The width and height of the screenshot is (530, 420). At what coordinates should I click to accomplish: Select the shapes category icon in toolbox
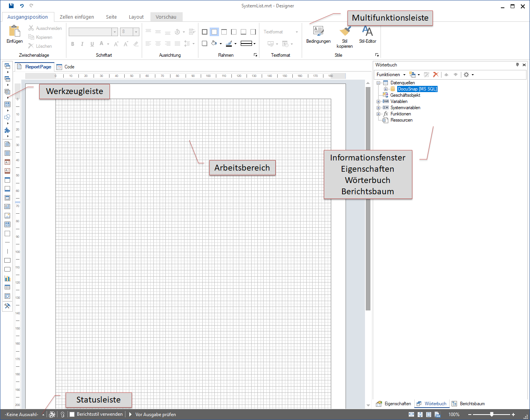pos(7,117)
